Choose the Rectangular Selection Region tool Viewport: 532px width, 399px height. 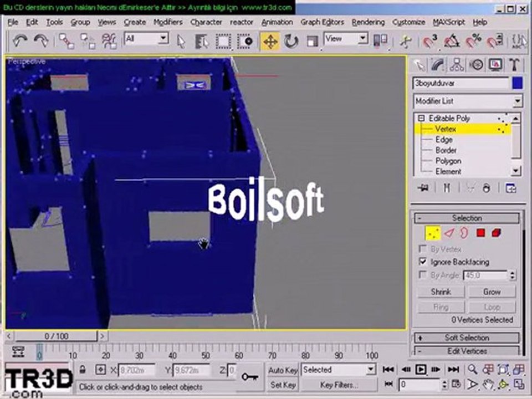tap(223, 42)
